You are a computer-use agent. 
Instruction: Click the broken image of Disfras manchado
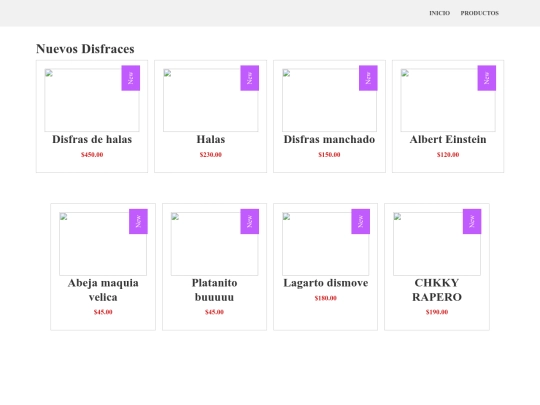click(x=329, y=100)
